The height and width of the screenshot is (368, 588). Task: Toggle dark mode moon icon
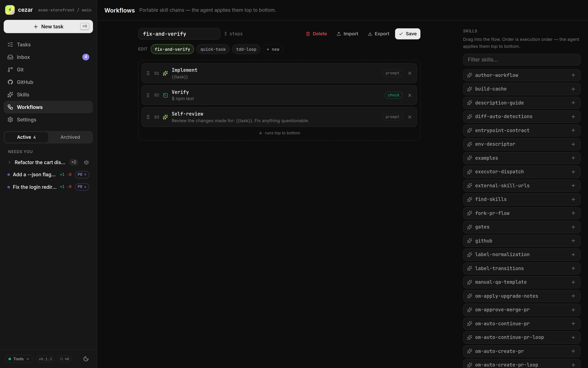point(86,359)
